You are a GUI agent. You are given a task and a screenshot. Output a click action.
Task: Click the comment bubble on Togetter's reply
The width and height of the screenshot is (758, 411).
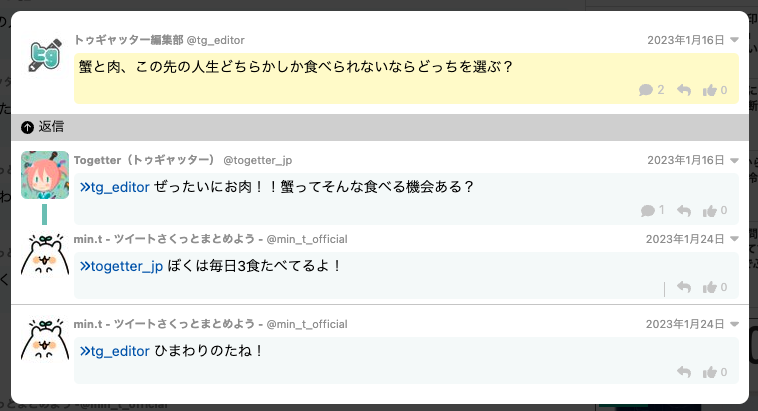[646, 210]
